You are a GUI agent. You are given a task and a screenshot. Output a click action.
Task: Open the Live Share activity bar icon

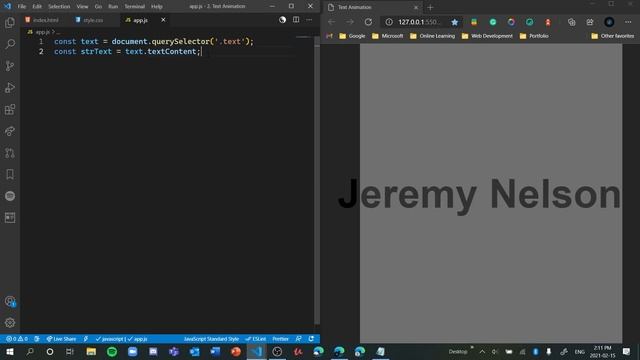10,131
